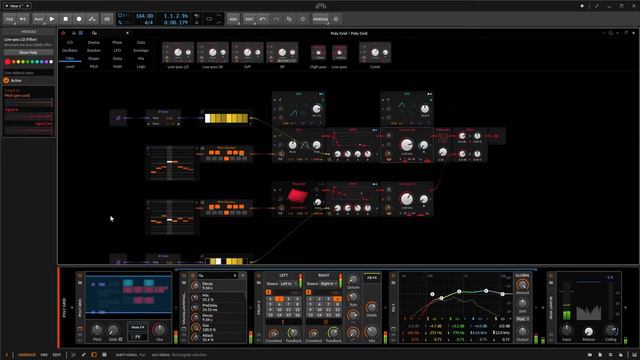The image size is (640, 360).
Task: Adjust the Out knob on Poly Grid
Action: pos(160,330)
